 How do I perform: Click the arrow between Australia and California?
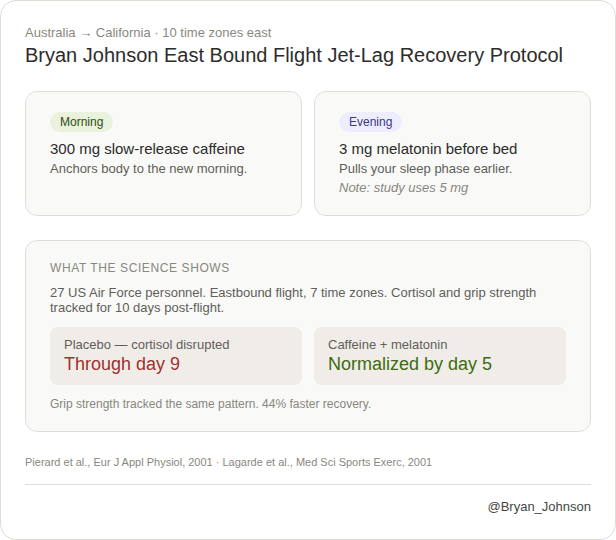pyautogui.click(x=86, y=34)
